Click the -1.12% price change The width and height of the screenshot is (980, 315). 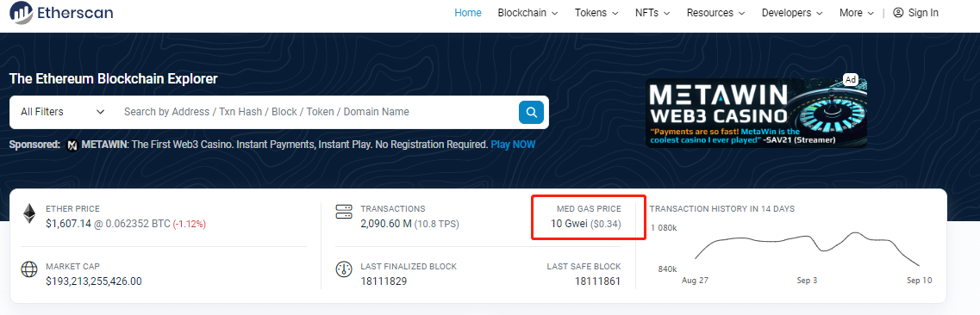(190, 224)
